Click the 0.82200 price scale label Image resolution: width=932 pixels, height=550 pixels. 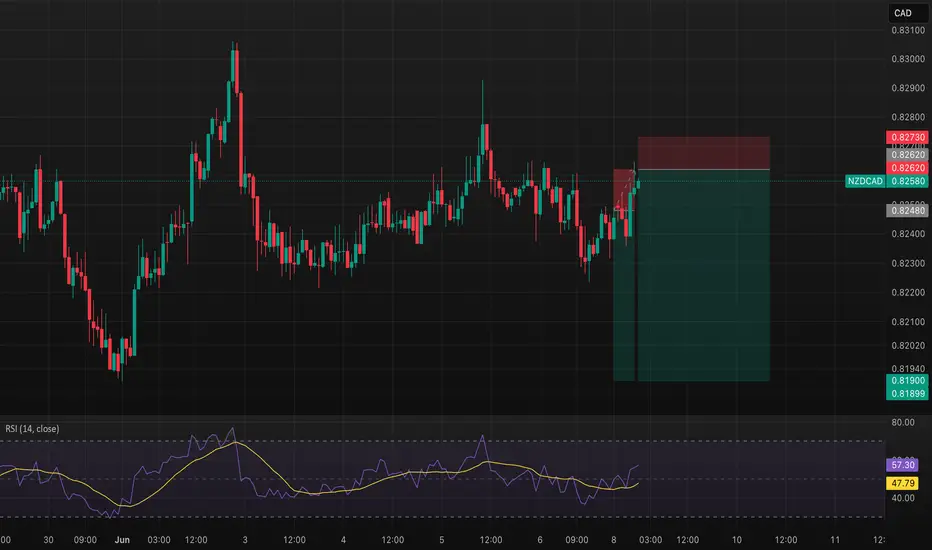tap(908, 293)
